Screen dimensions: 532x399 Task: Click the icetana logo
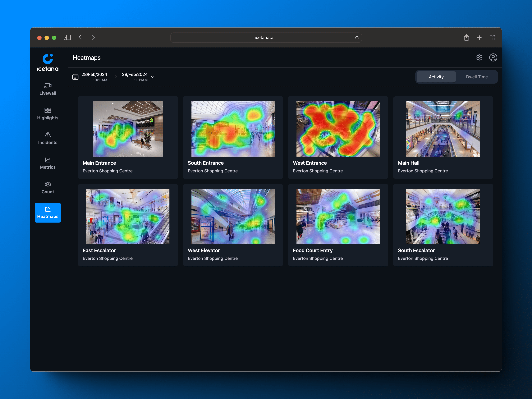47,62
